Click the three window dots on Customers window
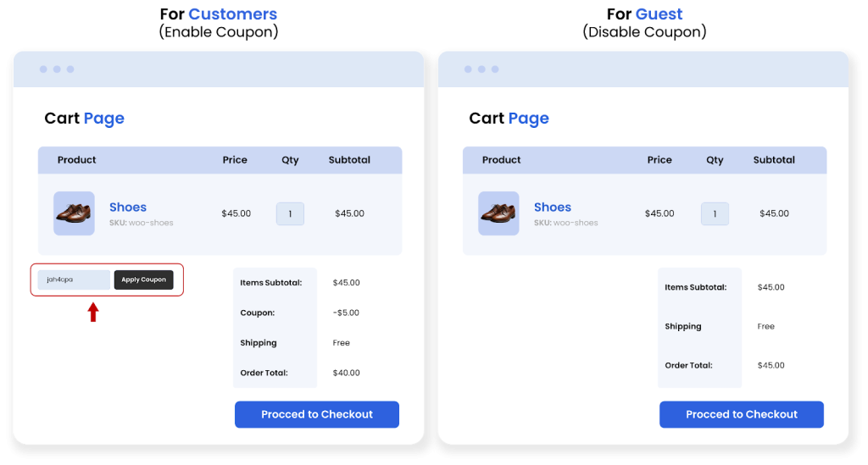Viewport: 868px width, 465px height. (57, 69)
